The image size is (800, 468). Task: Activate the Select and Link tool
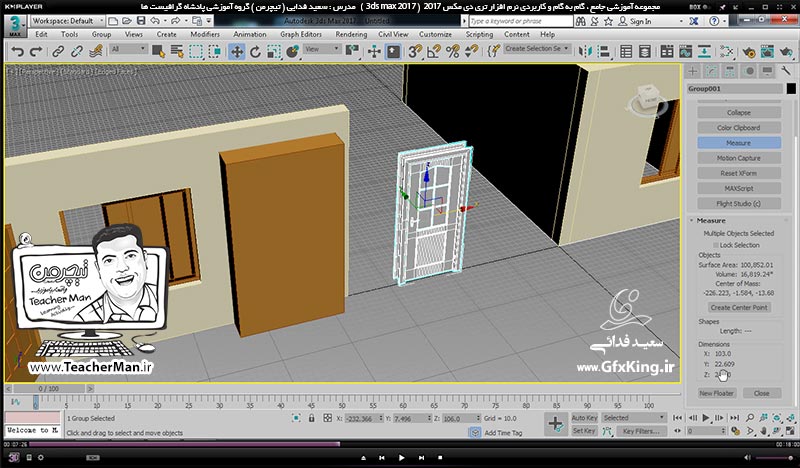[x=58, y=52]
